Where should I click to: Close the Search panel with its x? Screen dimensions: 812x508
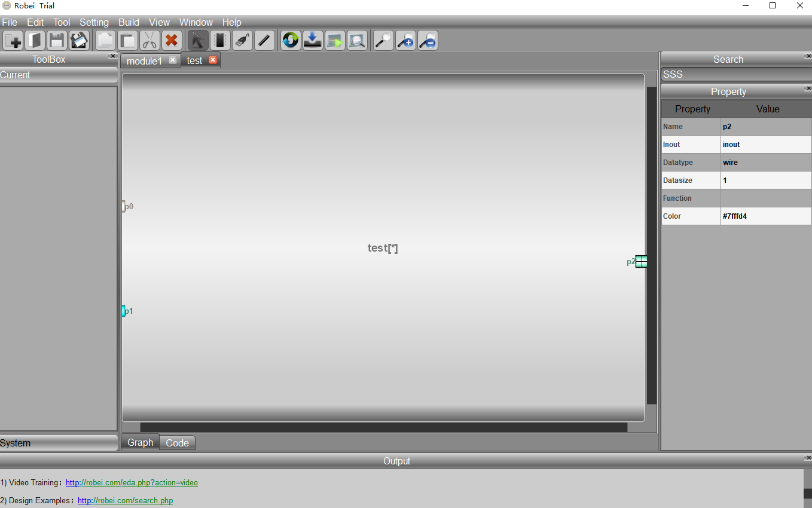tap(808, 56)
